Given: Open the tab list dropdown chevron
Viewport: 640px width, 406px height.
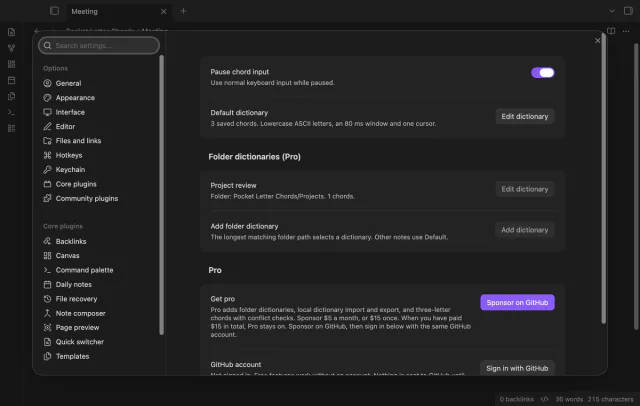Looking at the screenshot, I should pyautogui.click(x=612, y=11).
